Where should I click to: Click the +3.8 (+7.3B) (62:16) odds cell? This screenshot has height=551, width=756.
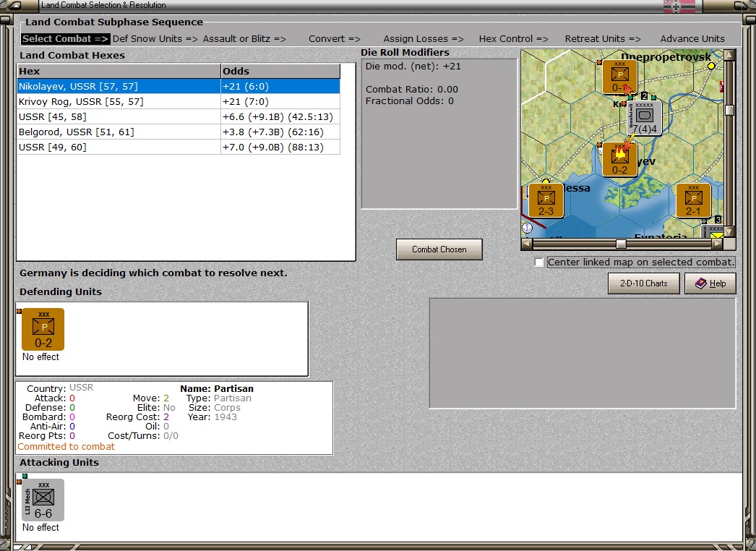pyautogui.click(x=280, y=132)
